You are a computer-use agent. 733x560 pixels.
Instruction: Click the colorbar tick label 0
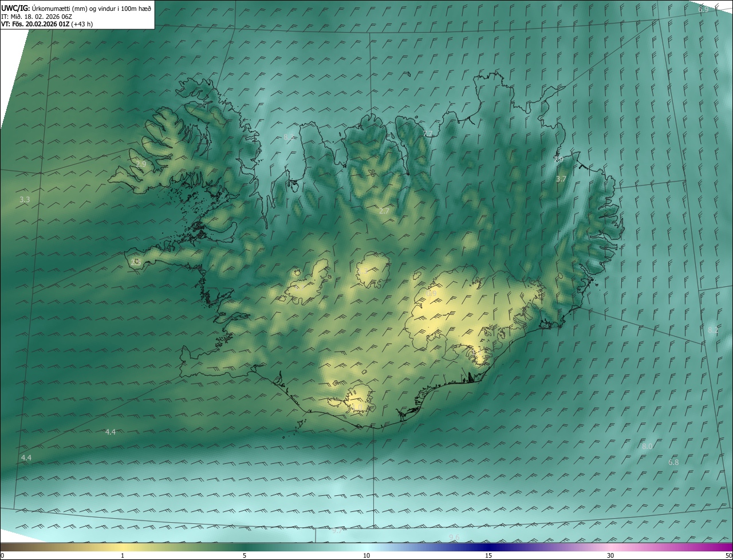point(2,555)
